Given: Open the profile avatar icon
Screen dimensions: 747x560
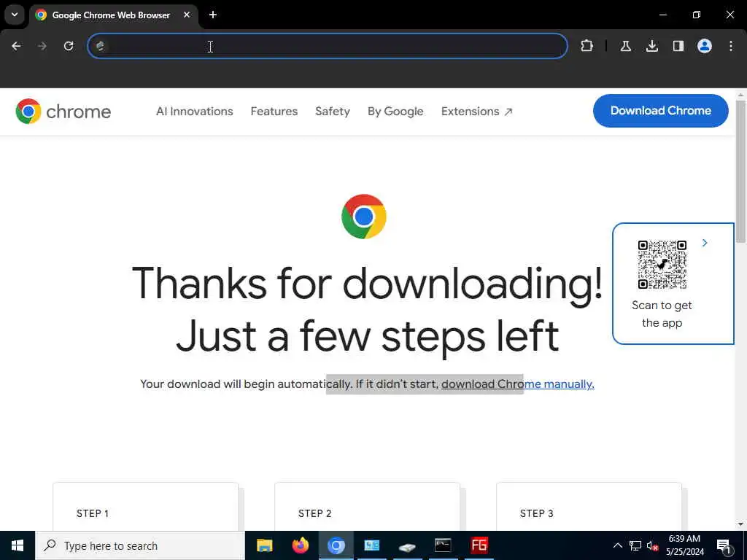Looking at the screenshot, I should pos(705,46).
